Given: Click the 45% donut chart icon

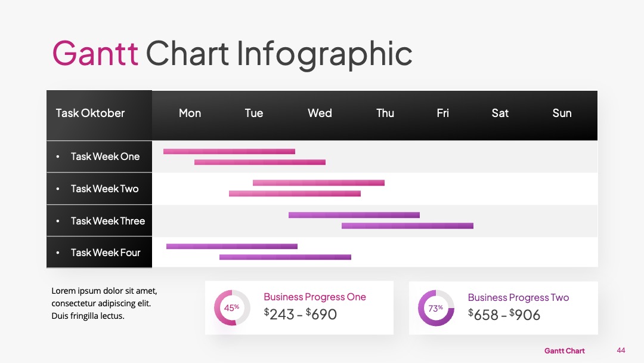Looking at the screenshot, I should (x=231, y=307).
